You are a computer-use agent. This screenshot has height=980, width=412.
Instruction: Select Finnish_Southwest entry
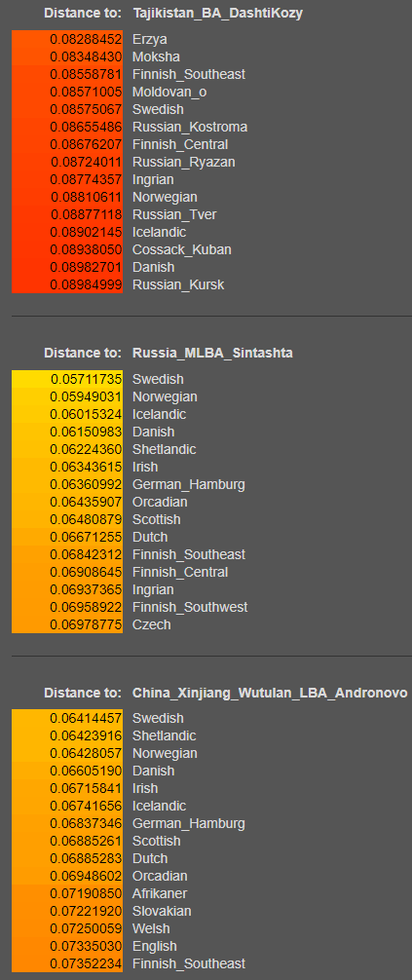[x=190, y=607]
